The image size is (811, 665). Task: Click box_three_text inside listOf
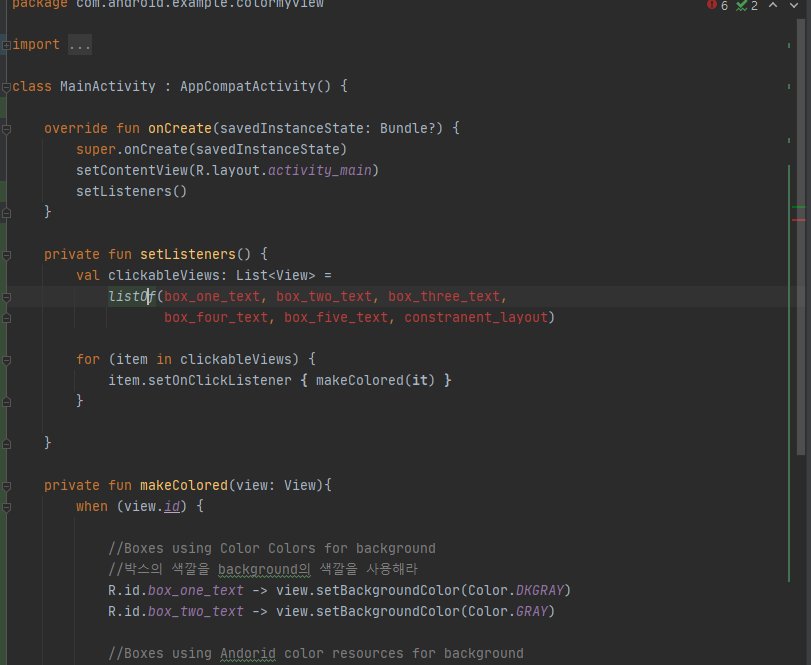coord(444,296)
